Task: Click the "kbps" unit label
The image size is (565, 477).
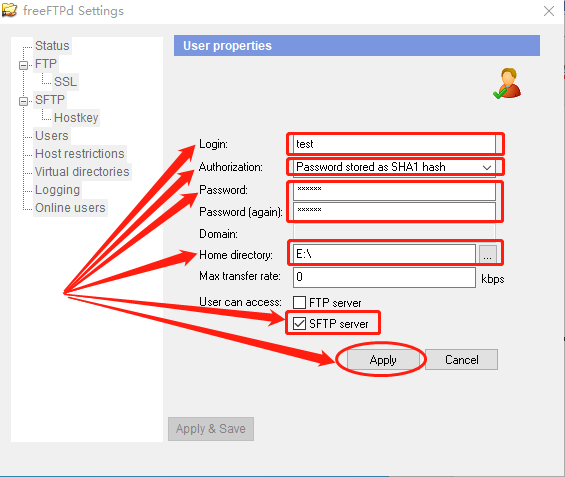Action: coord(493,279)
